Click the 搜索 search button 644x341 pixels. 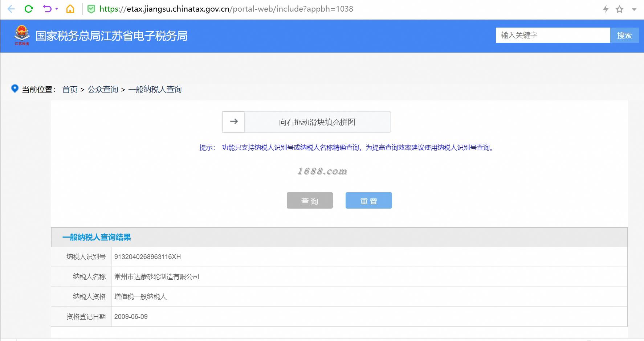624,35
